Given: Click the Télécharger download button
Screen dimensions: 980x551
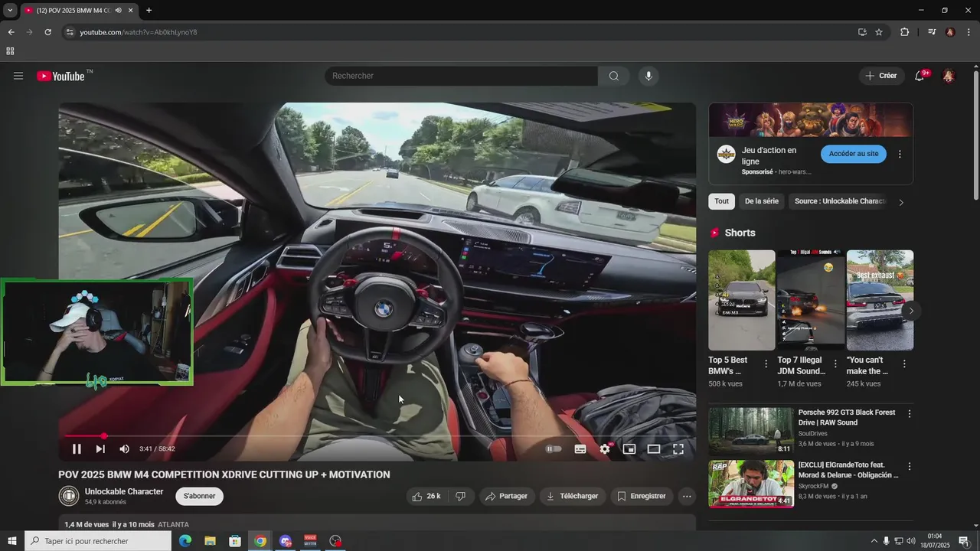Looking at the screenshot, I should [573, 496].
